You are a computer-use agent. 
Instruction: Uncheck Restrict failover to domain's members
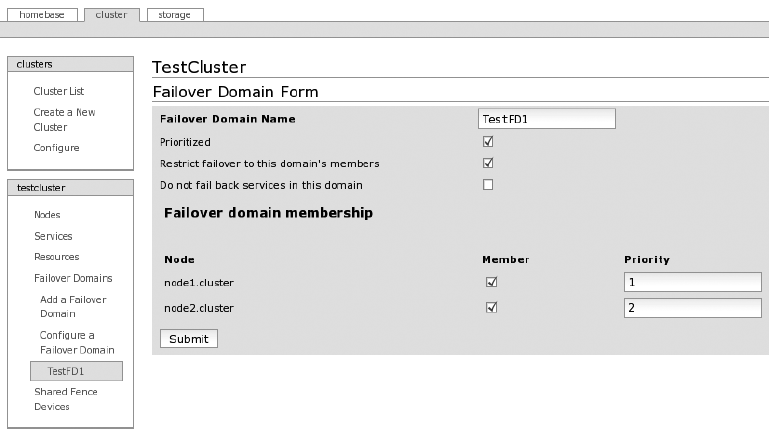[488, 163]
